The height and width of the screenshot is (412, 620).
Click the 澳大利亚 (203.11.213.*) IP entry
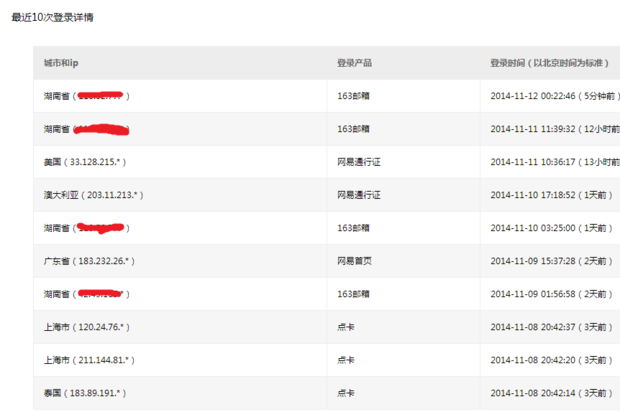tap(92, 195)
